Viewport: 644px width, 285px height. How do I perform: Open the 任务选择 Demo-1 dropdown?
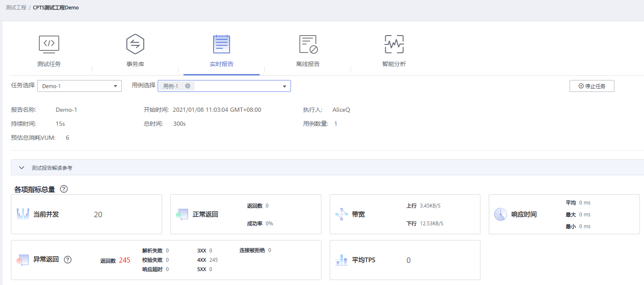(79, 86)
